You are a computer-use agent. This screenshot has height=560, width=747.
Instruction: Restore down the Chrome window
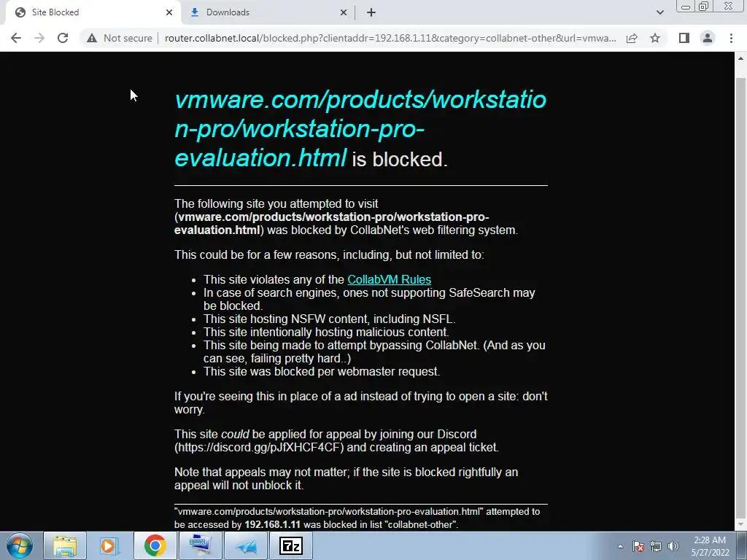(704, 7)
